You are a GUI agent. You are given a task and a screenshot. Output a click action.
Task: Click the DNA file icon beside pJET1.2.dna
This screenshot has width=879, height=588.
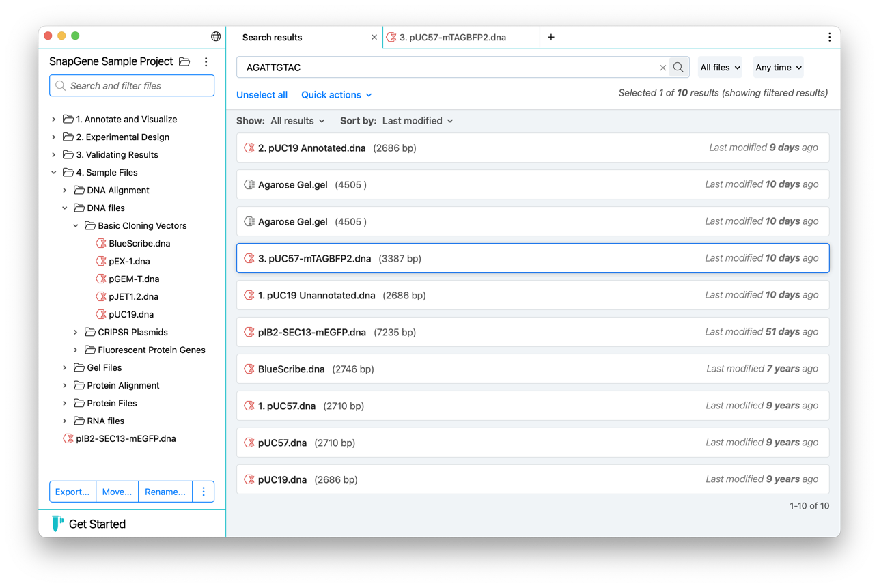101,296
